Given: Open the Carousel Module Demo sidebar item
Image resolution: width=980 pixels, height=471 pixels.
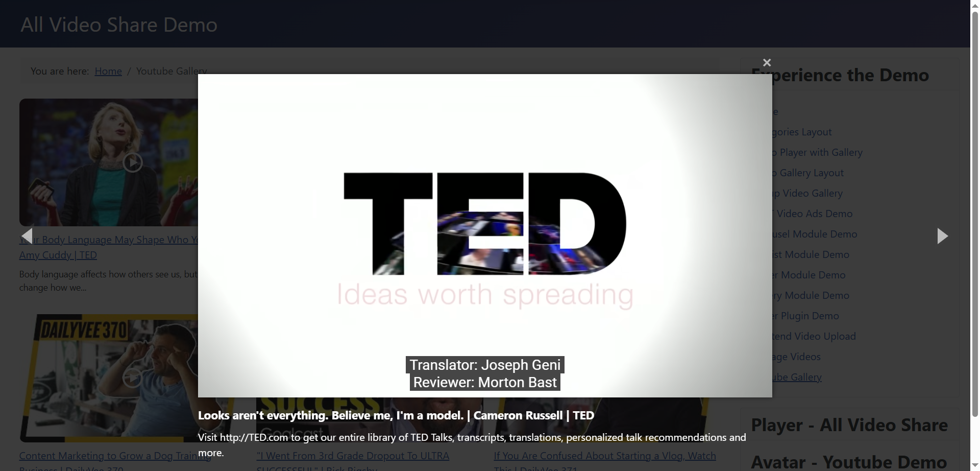Looking at the screenshot, I should pyautogui.click(x=815, y=234).
